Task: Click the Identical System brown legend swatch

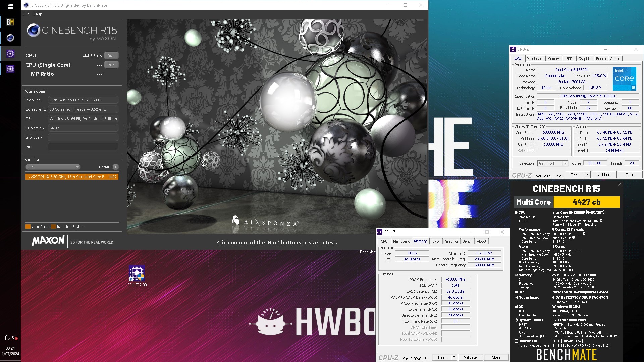Action: tap(53, 227)
